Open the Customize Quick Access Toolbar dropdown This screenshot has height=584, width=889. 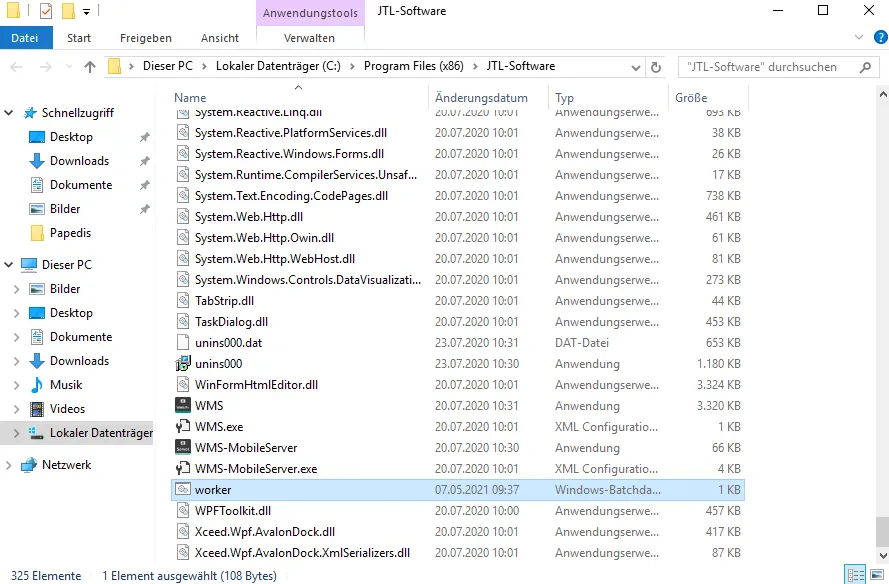[86, 11]
